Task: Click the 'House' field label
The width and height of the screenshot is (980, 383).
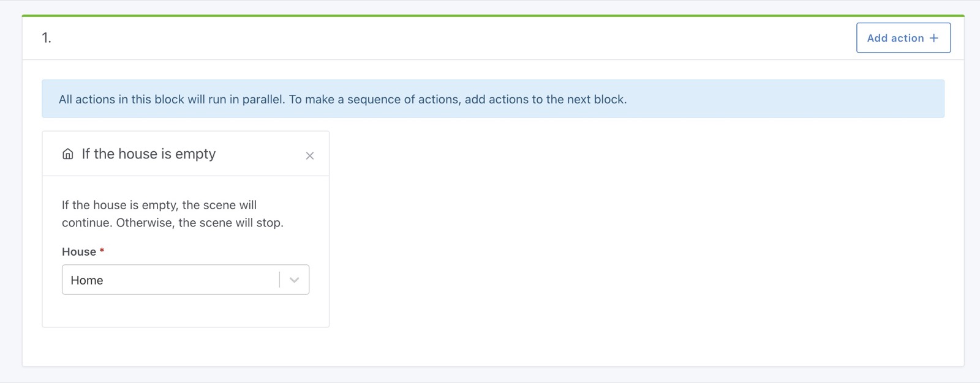Action: [x=79, y=252]
